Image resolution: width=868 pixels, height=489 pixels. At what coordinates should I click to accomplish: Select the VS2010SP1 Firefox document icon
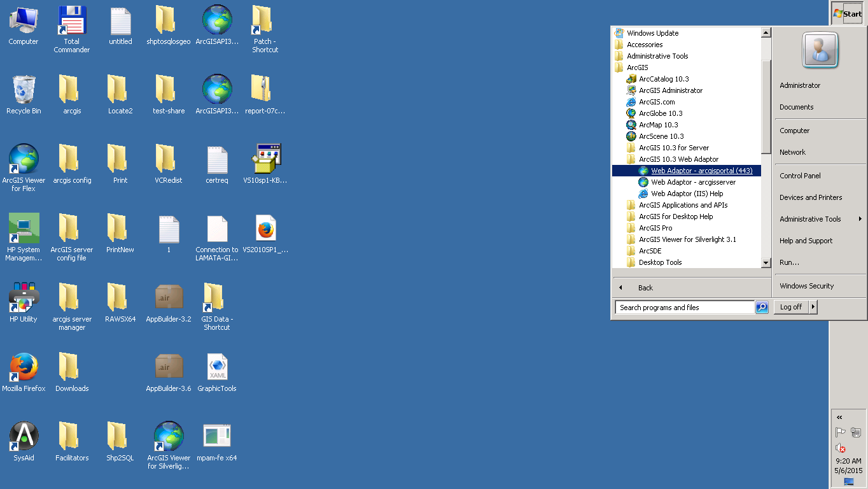tap(265, 234)
